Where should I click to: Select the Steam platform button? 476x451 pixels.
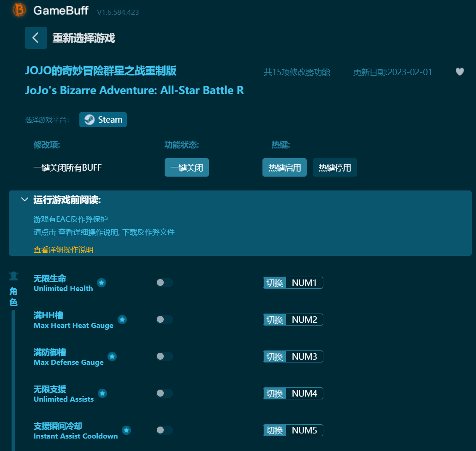tap(103, 119)
